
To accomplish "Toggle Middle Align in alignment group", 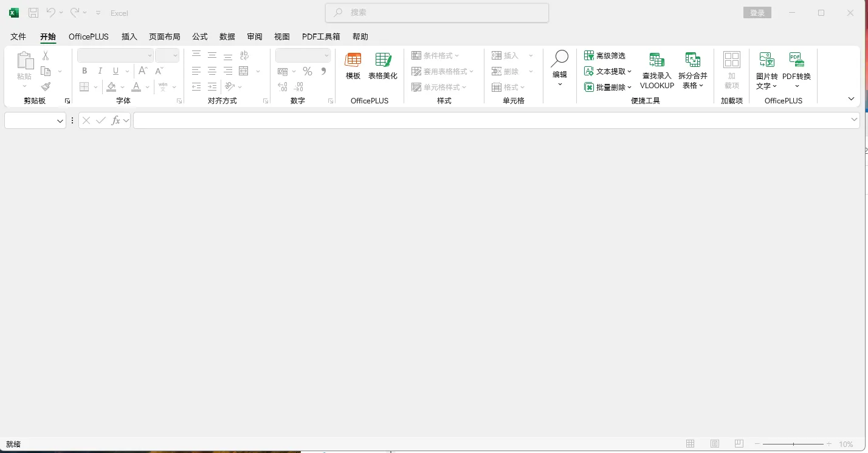I will click(212, 56).
